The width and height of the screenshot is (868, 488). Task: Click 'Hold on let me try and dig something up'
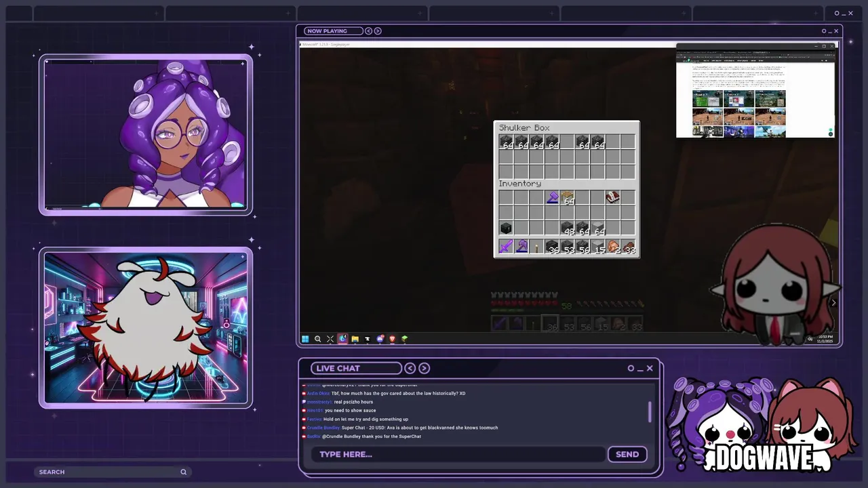(366, 419)
